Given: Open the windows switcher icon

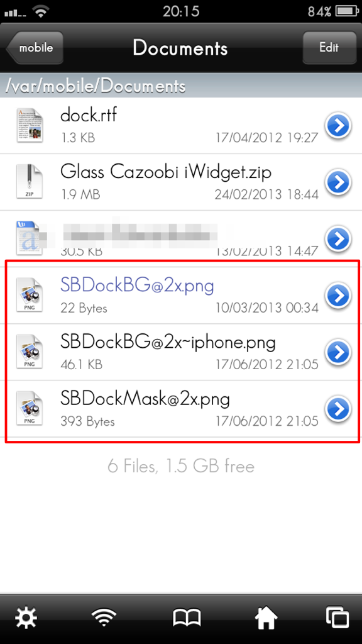Looking at the screenshot, I should (x=337, y=618).
